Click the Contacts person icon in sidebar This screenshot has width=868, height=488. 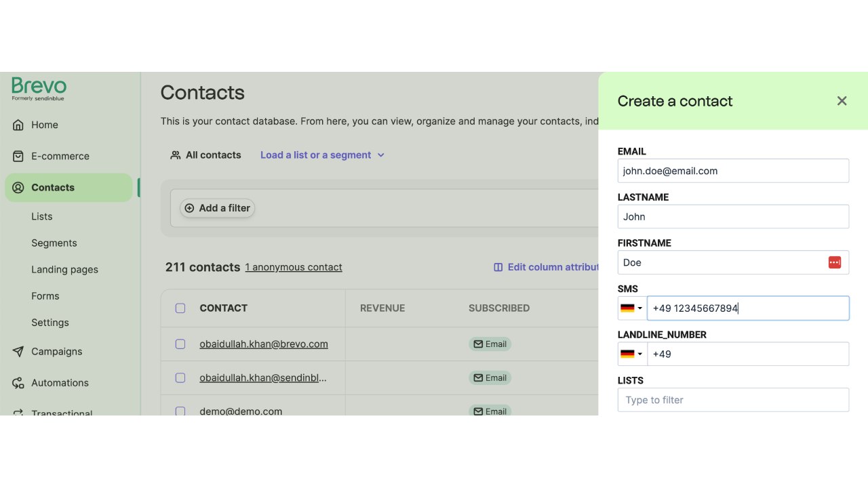click(x=18, y=188)
